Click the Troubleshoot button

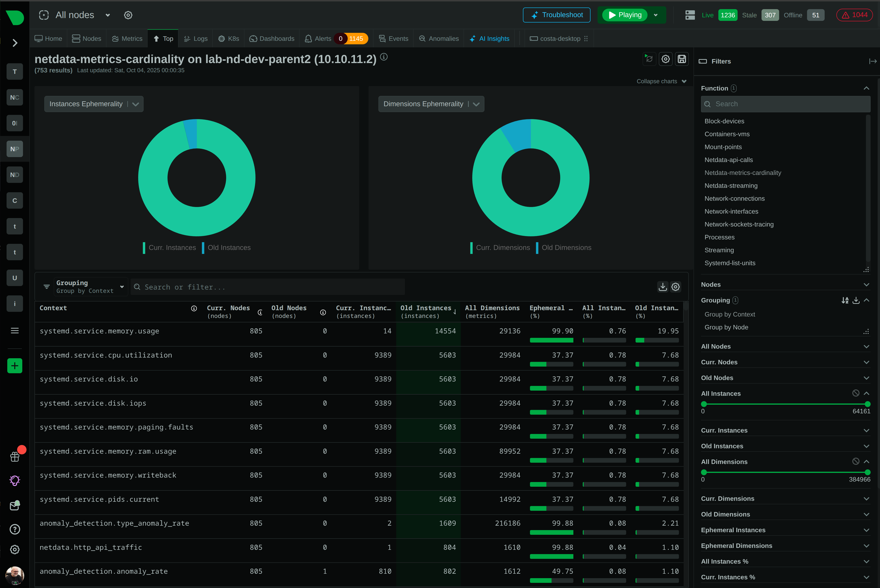pos(556,15)
